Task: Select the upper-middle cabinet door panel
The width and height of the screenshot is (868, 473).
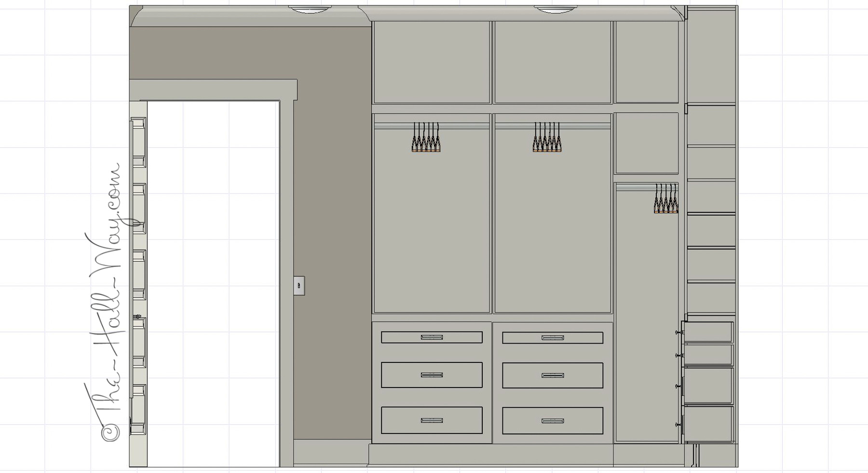Action: click(x=553, y=62)
